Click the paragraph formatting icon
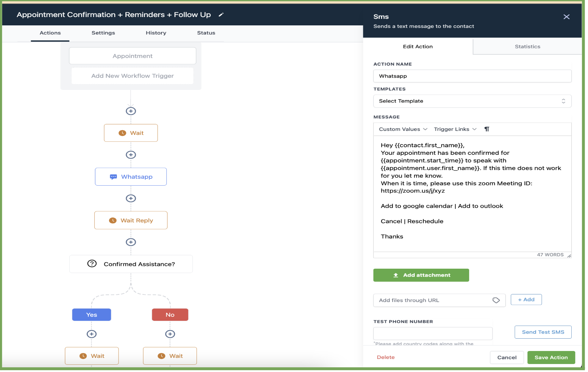The height and width of the screenshot is (372, 588). [x=487, y=129]
